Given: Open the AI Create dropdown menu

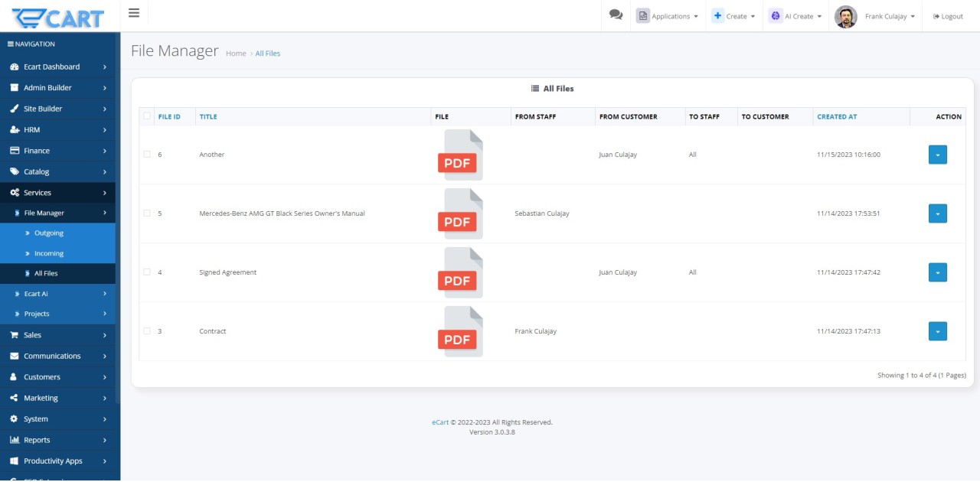Looking at the screenshot, I should point(795,16).
